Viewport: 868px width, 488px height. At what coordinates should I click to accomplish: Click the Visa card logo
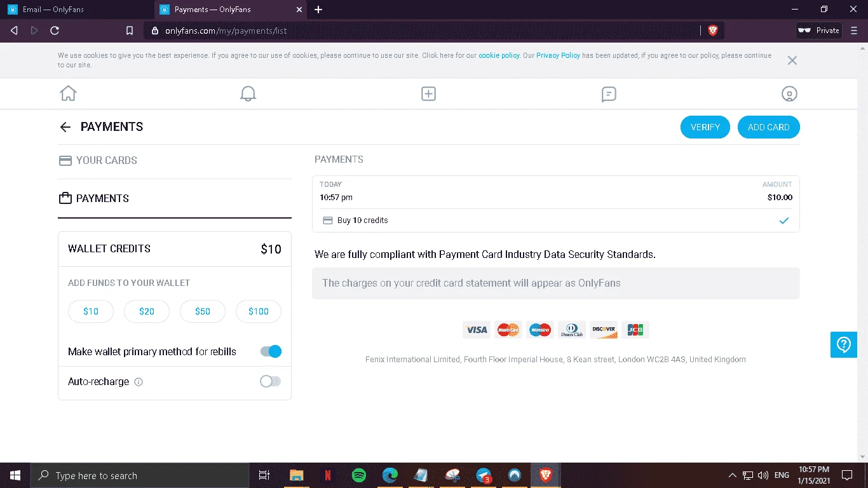477,330
